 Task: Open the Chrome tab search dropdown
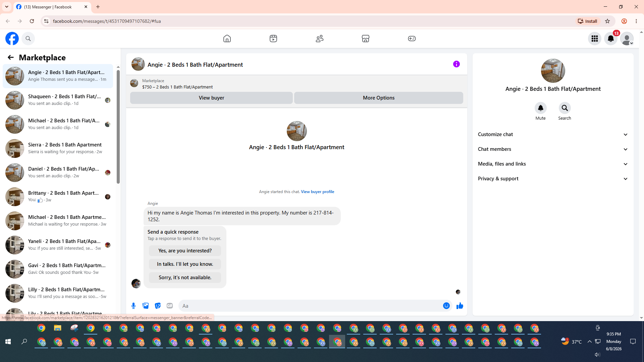(x=7, y=7)
